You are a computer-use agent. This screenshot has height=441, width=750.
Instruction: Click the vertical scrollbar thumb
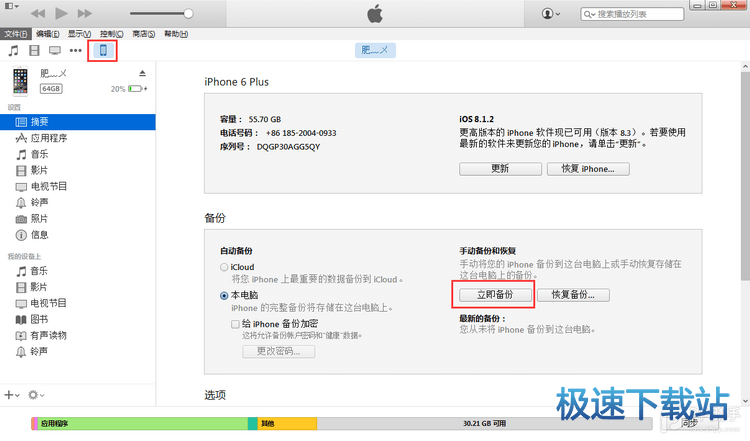[x=745, y=176]
